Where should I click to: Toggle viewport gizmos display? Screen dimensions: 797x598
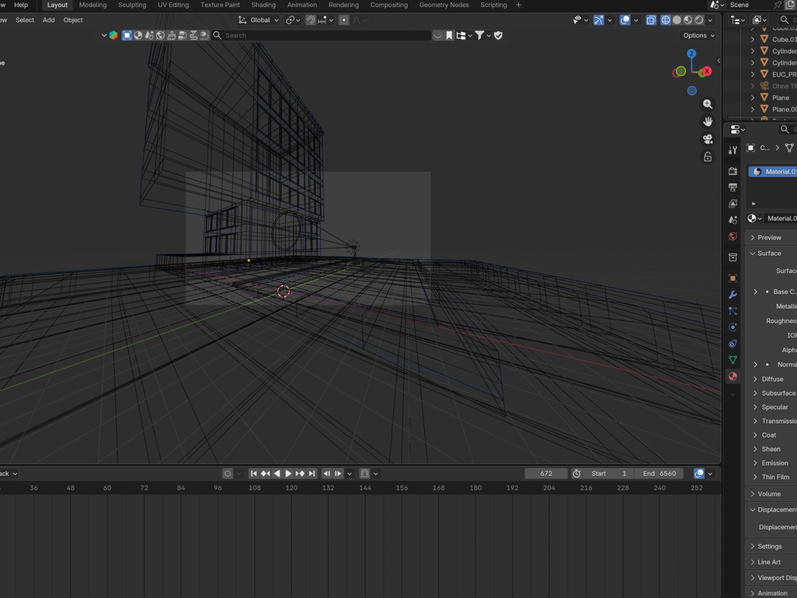(599, 20)
